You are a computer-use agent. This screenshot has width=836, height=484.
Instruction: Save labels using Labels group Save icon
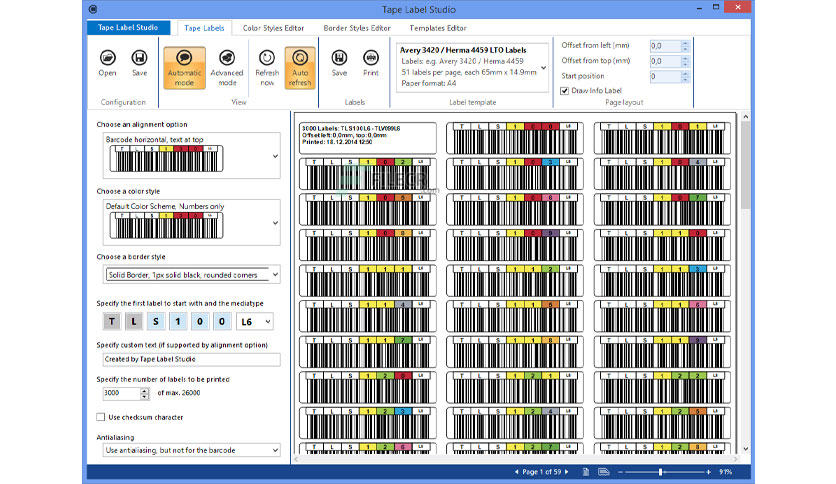point(339,63)
